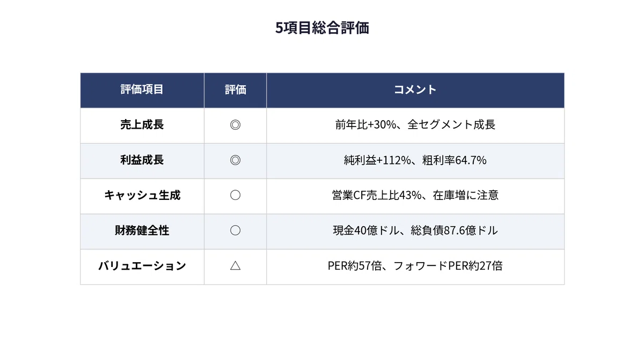This screenshot has height=357, width=644.
Task: Select the 評価項目 column header
Action: pos(142,90)
